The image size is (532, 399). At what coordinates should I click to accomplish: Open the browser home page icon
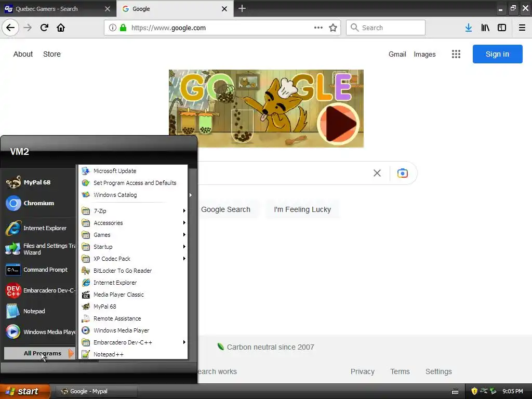point(61,28)
